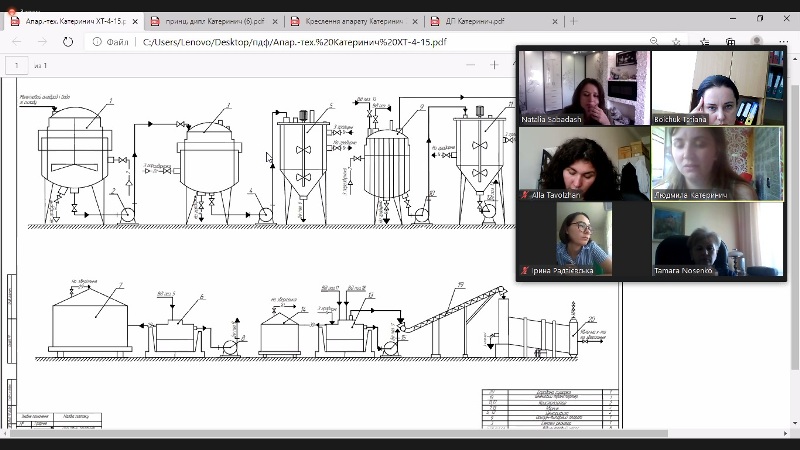
Task: Click the address bar file path
Action: 300,42
